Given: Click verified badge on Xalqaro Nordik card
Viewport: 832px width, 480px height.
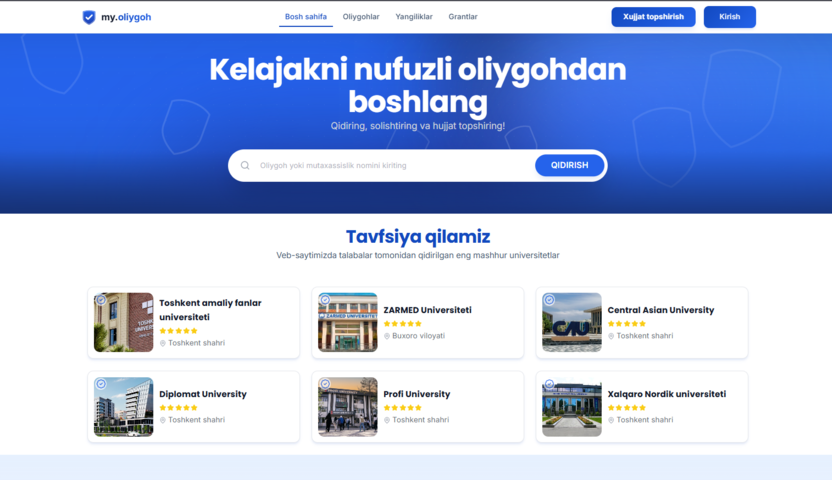Looking at the screenshot, I should coord(549,383).
